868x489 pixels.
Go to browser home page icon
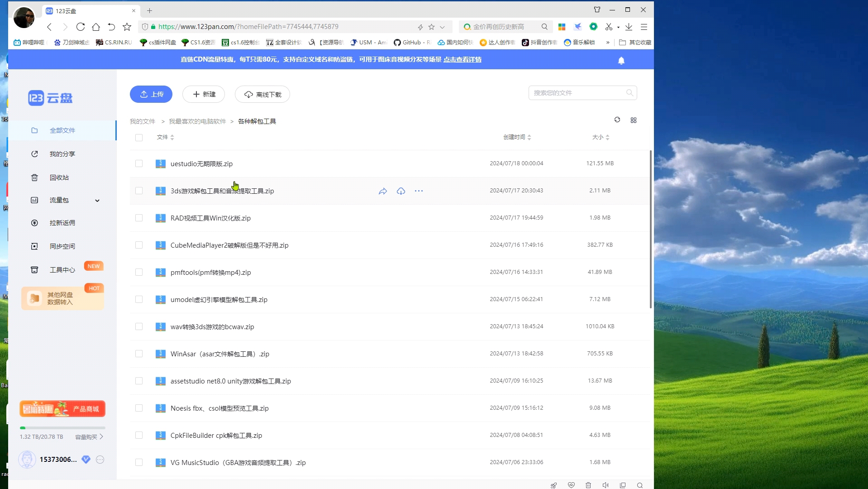[x=96, y=27]
